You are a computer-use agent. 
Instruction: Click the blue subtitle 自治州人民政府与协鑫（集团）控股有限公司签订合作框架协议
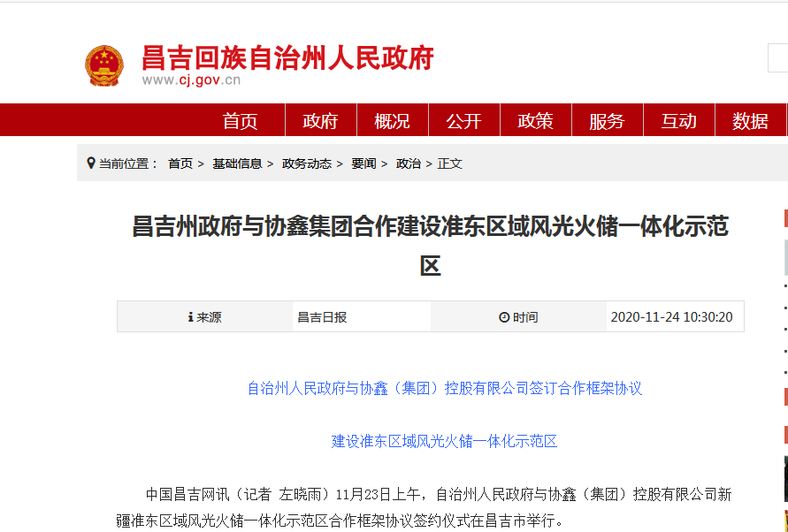coord(445,388)
